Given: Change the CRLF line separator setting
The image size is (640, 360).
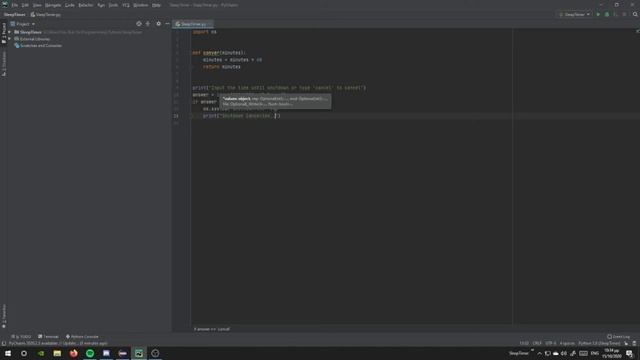Looking at the screenshot, I should pos(537,344).
